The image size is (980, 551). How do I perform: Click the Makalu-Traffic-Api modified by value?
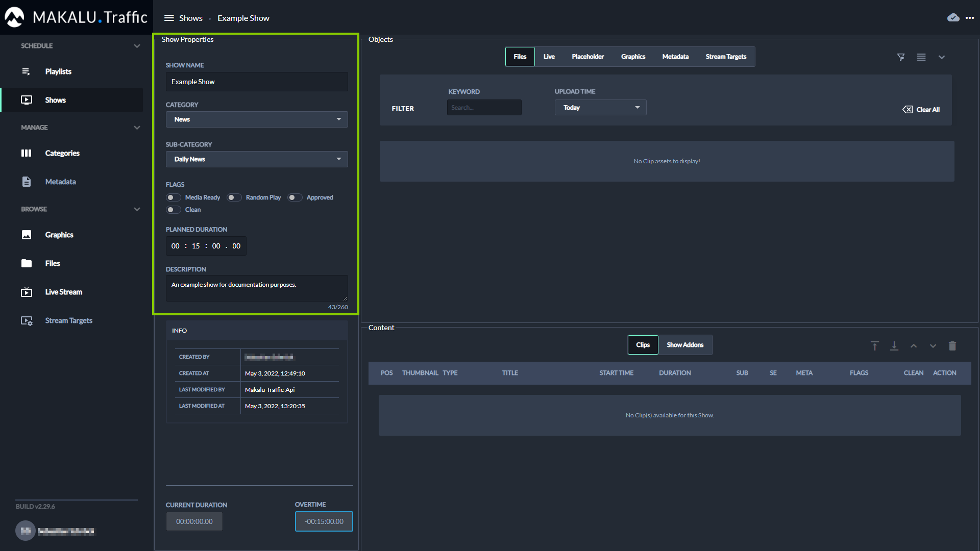pos(269,390)
